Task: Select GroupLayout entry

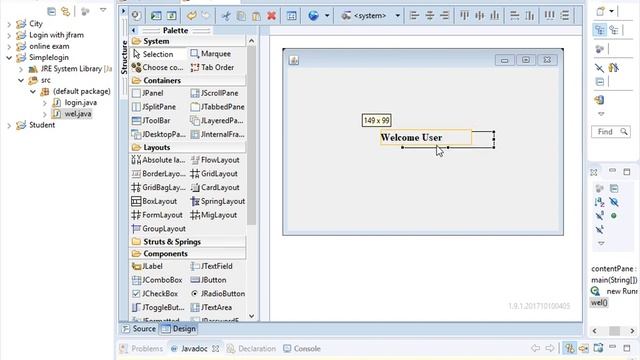Action: click(x=159, y=229)
